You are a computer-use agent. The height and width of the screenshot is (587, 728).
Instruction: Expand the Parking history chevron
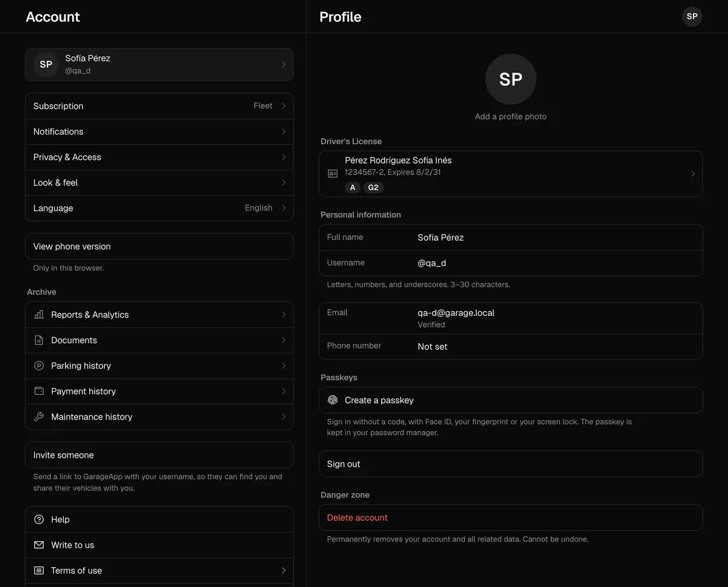(x=283, y=365)
